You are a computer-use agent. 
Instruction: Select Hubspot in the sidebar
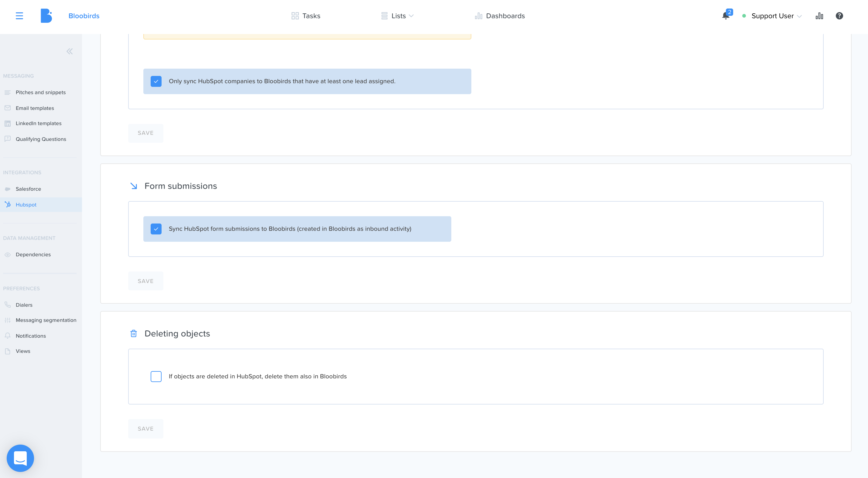tap(41, 204)
